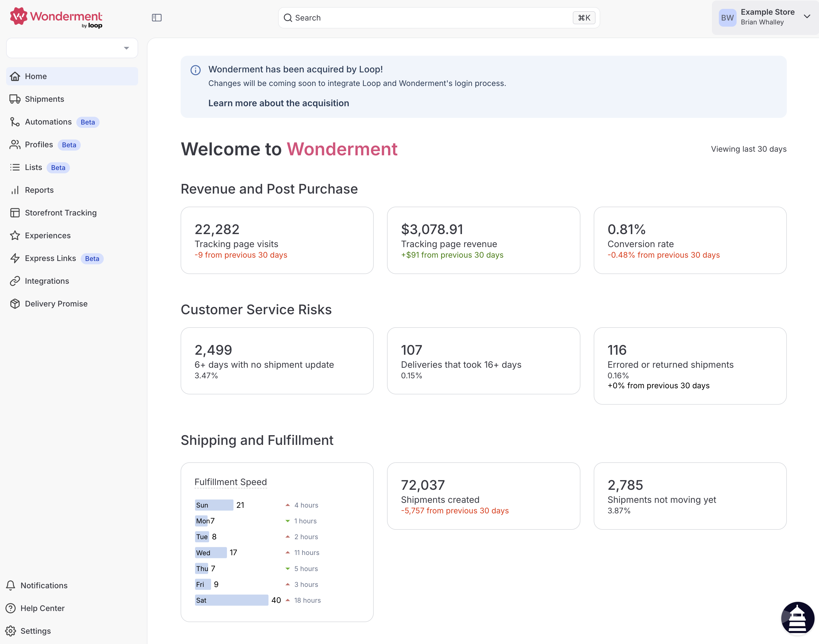The width and height of the screenshot is (819, 644).
Task: Click the Express Links lightning icon
Action: (x=15, y=258)
